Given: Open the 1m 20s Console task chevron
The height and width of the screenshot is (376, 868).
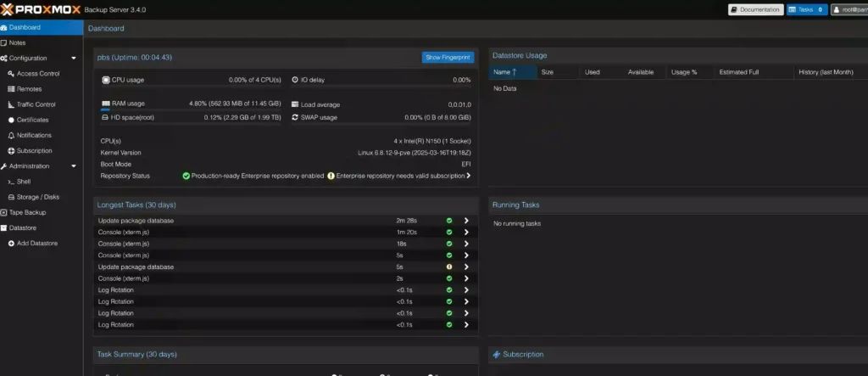Looking at the screenshot, I should click(467, 233).
